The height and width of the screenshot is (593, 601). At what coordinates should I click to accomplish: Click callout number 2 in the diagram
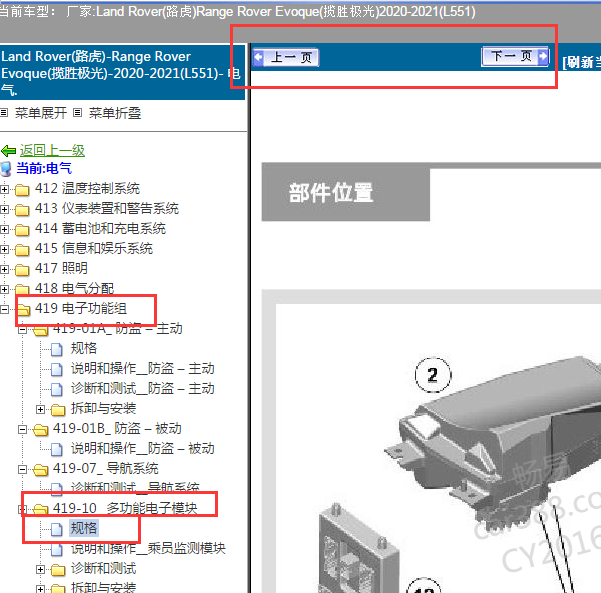tap(433, 375)
